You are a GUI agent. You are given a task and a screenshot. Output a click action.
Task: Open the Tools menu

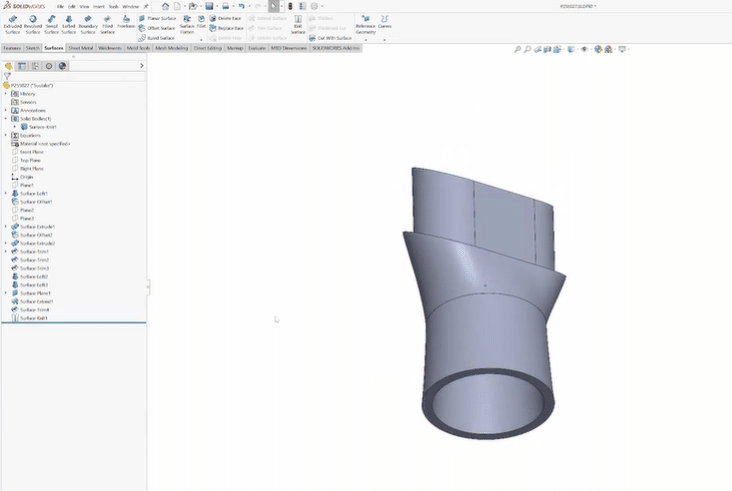pyautogui.click(x=113, y=7)
